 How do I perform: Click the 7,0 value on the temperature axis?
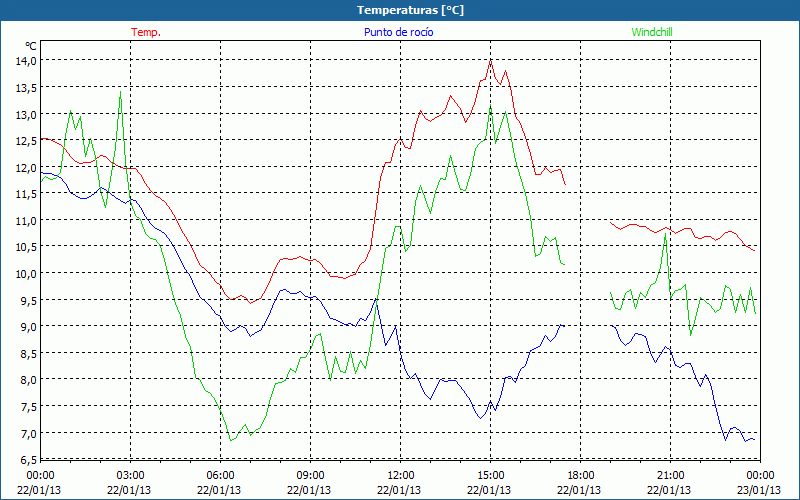tap(29, 433)
